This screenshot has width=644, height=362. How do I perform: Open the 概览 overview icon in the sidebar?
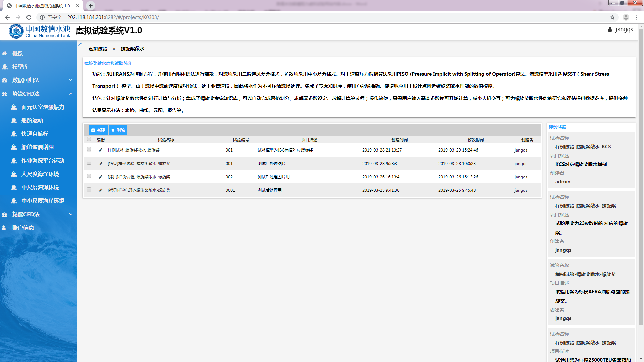point(5,54)
